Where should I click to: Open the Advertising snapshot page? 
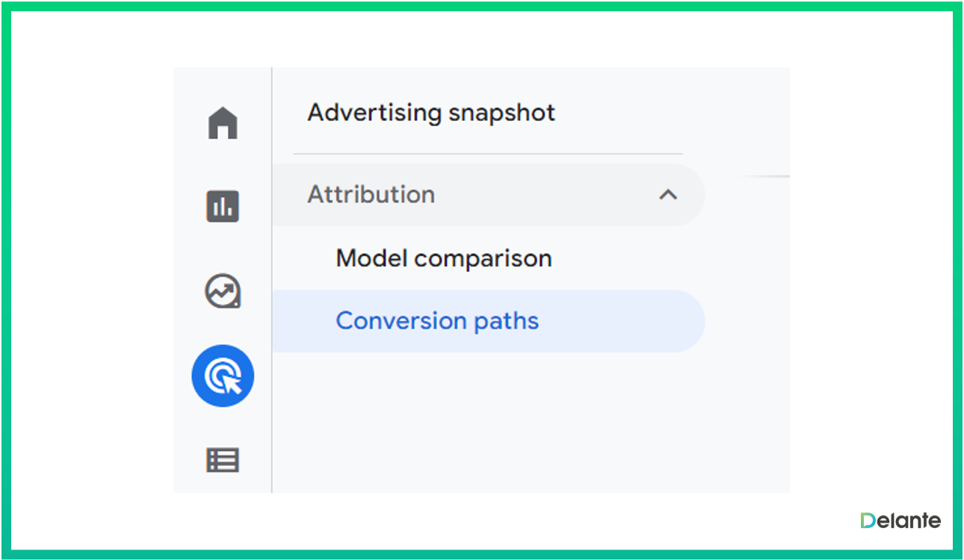coord(431,113)
